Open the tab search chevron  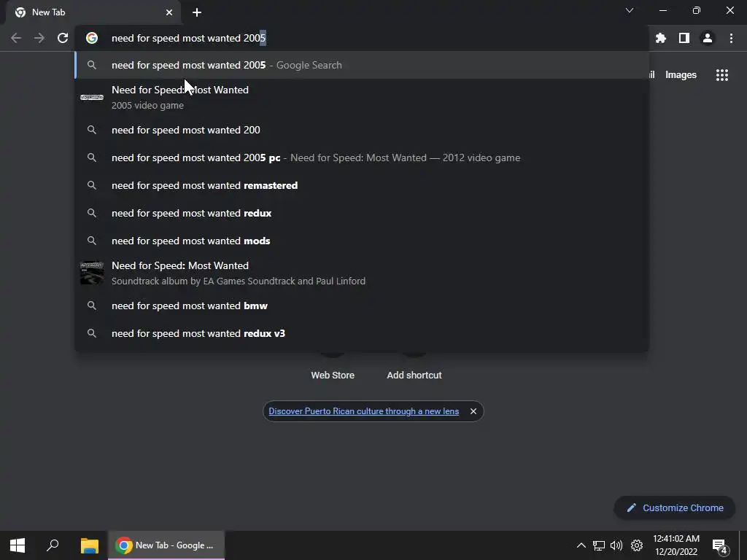pyautogui.click(x=630, y=10)
